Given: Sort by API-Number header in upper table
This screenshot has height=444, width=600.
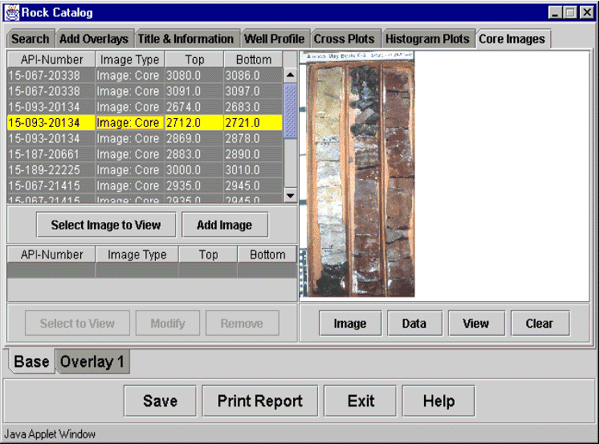Looking at the screenshot, I should [51, 60].
